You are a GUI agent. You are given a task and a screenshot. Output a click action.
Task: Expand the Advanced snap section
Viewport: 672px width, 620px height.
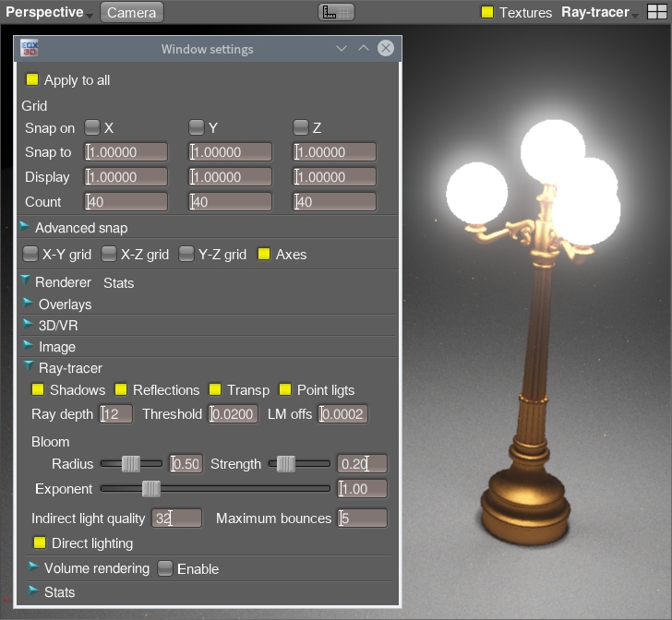pyautogui.click(x=26, y=227)
